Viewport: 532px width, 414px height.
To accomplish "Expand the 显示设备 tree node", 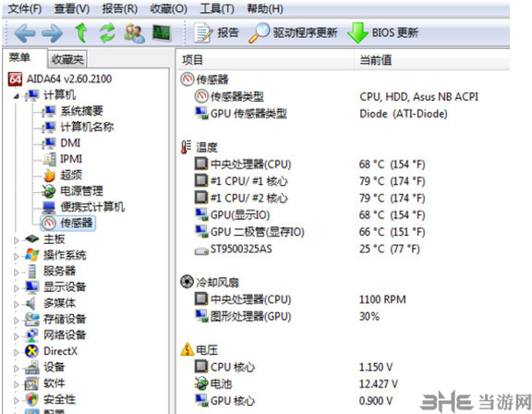I will [16, 288].
